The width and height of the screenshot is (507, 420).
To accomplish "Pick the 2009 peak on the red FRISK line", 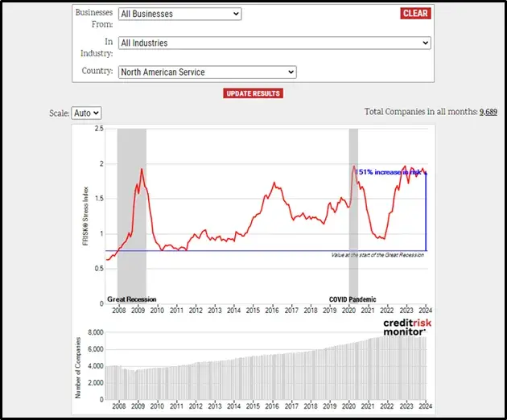I will pyautogui.click(x=142, y=170).
